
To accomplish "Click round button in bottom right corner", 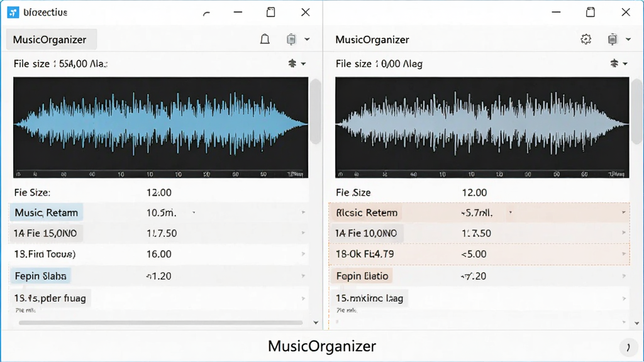I will coord(628,348).
